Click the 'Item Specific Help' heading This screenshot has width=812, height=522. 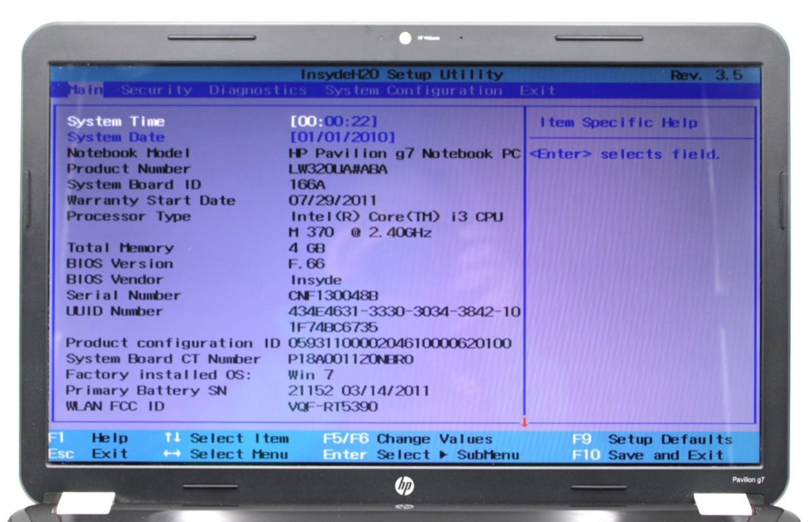pos(618,122)
